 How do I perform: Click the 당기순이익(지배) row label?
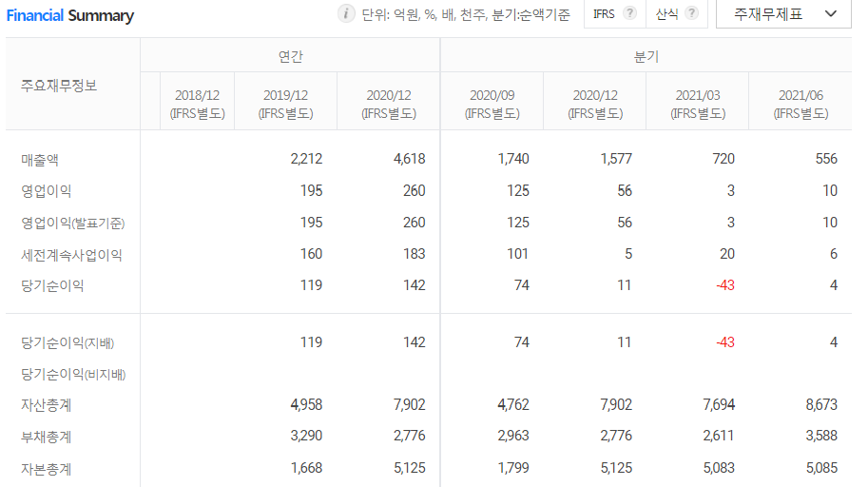click(68, 342)
